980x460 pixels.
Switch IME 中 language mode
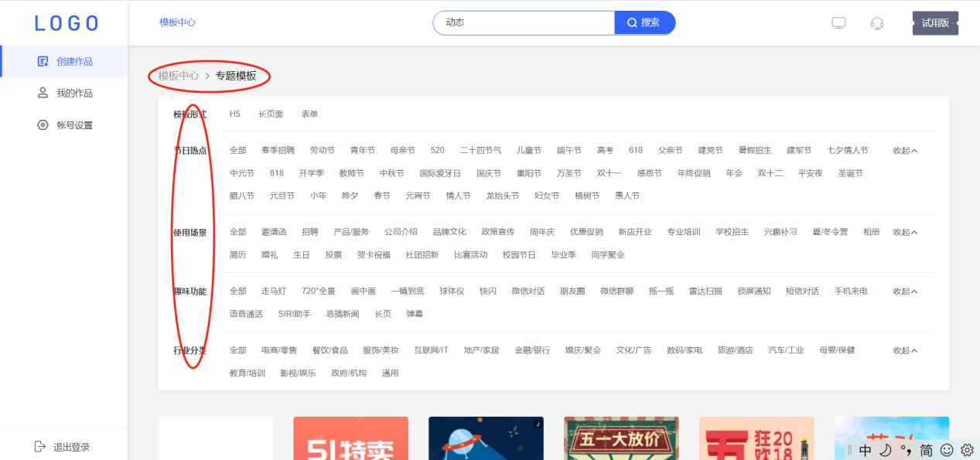(865, 449)
